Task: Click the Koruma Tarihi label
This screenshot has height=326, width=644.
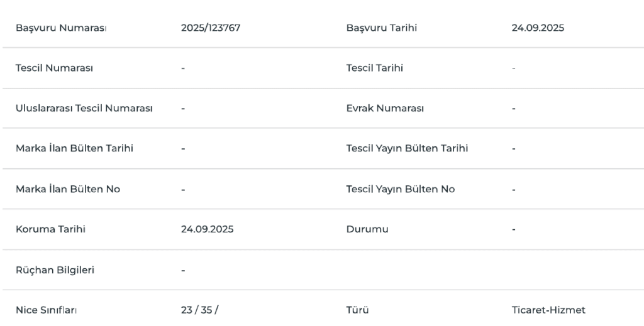Action: 50,229
